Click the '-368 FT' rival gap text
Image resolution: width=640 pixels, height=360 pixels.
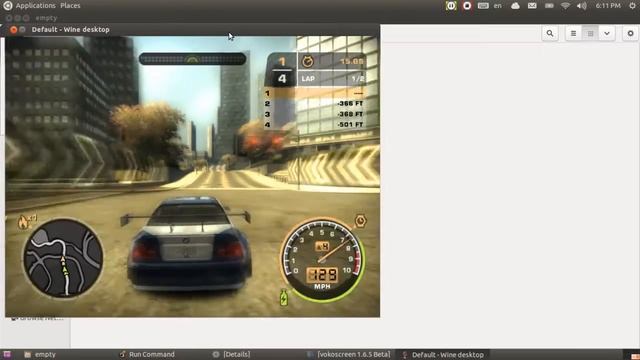coord(350,114)
